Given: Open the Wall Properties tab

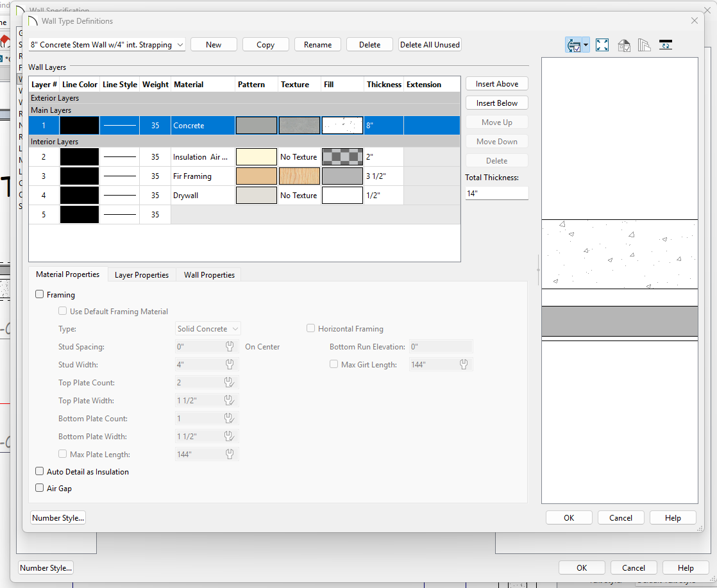Looking at the screenshot, I should [x=209, y=275].
